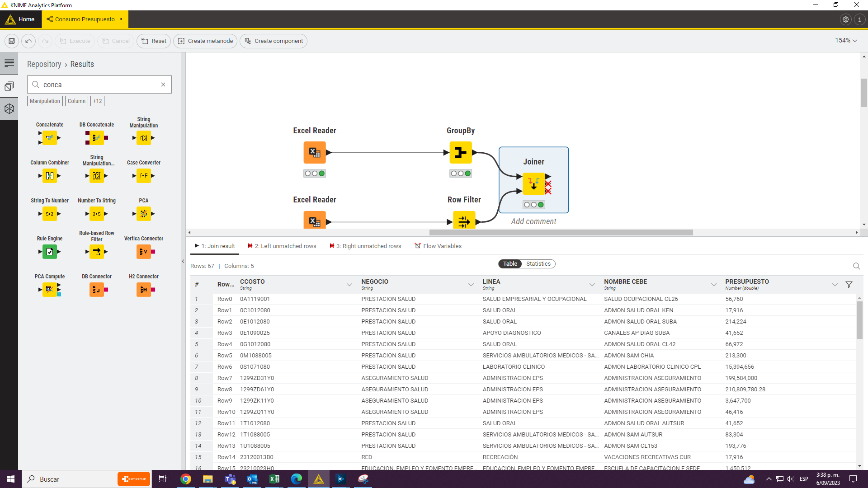This screenshot has height=488, width=868.
Task: Select the Concatenate node icon
Action: [x=50, y=138]
